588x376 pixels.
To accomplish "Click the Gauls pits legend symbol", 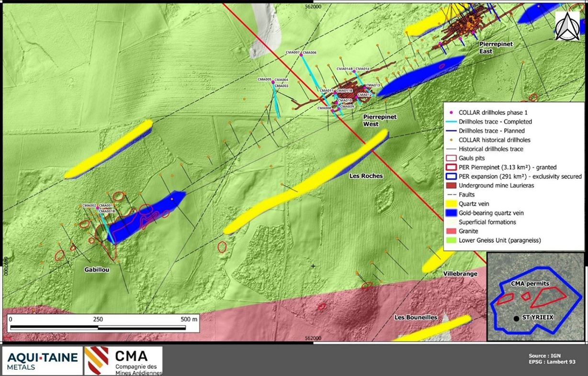I will coord(451,158).
